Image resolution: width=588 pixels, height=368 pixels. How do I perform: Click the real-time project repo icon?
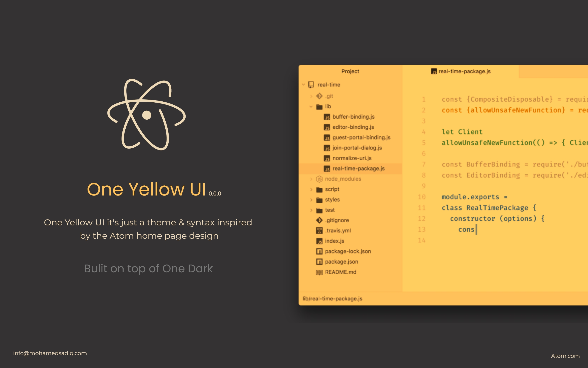click(311, 85)
